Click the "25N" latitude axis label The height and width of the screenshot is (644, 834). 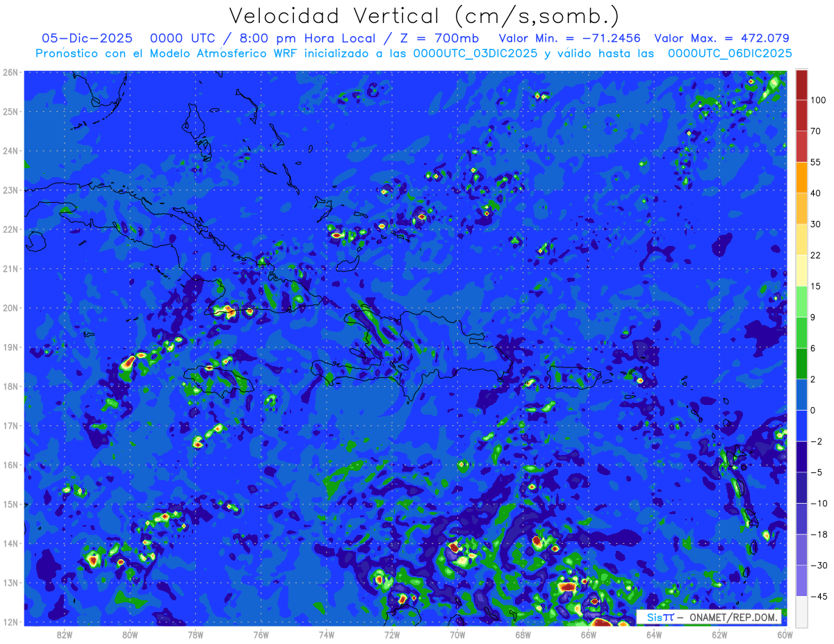point(10,111)
